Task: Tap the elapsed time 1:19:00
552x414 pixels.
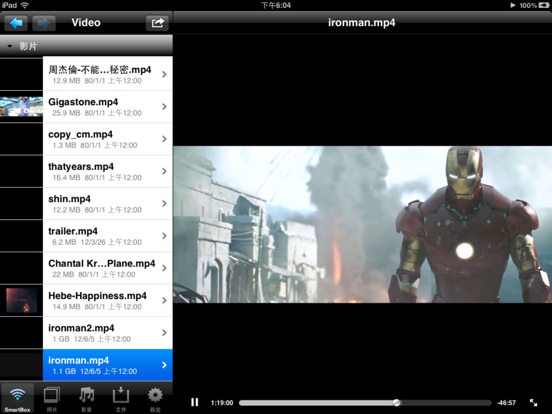Action: tap(222, 403)
